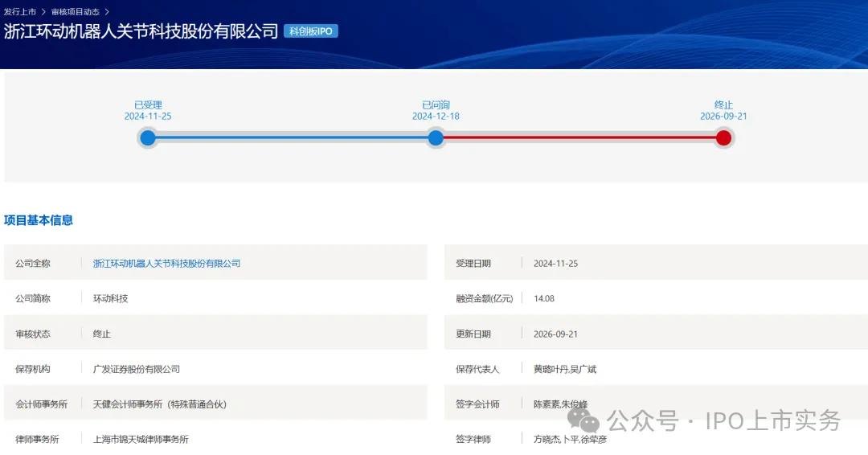Click the 律师事务所 field label
868x455 pixels.
pos(37,439)
